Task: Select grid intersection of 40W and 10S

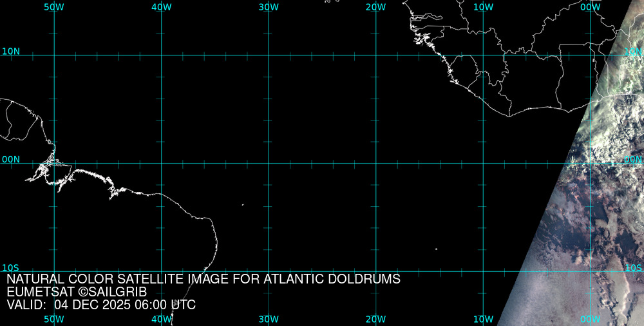Action: coord(162,271)
